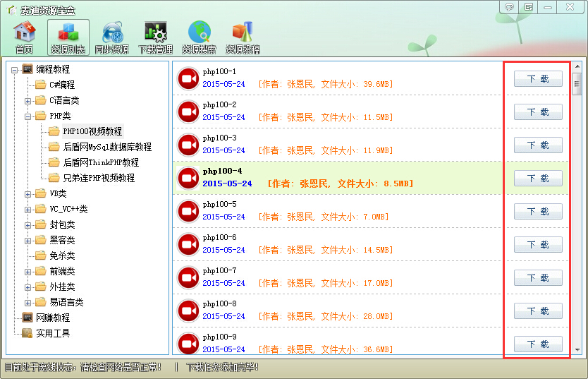Select the 后盾网MySql数据库教程 tree item
Viewport: 588px width, 379px height.
[107, 147]
